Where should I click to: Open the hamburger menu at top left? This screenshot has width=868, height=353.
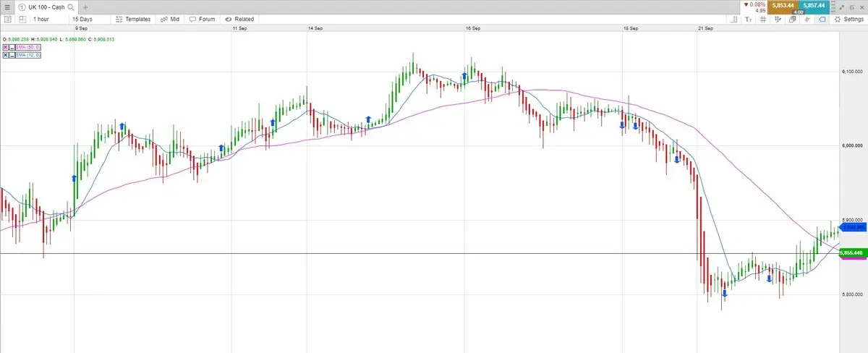click(x=7, y=7)
